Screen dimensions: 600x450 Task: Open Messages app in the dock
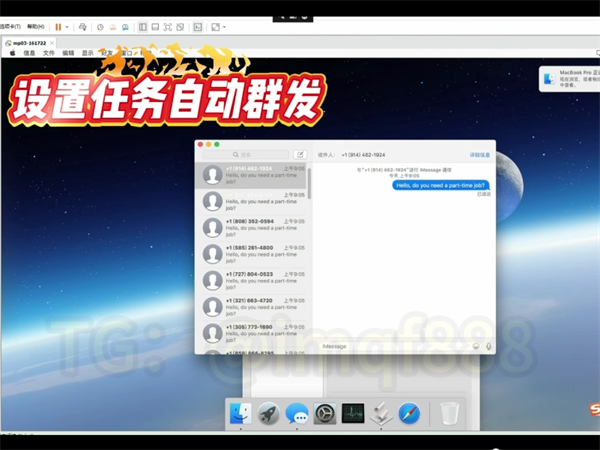[x=297, y=413]
